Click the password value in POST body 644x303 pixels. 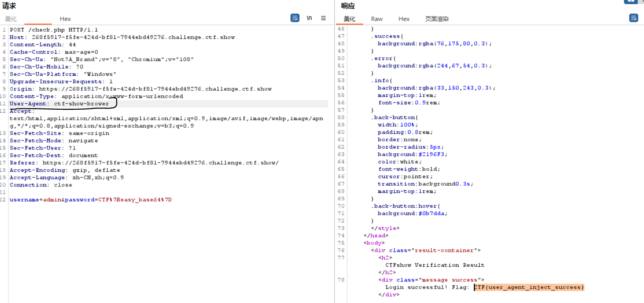(x=135, y=200)
